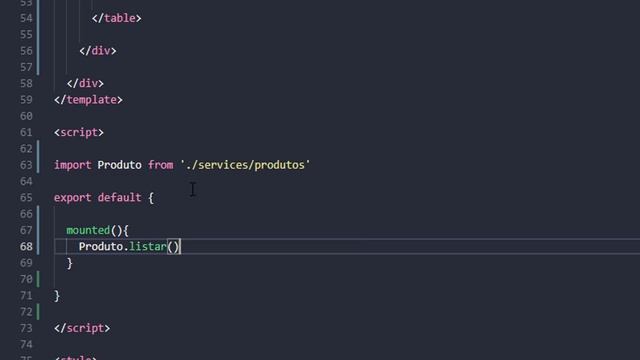Click 'Produto' in the import statement
Image resolution: width=640 pixels, height=360 pixels.
(120, 165)
